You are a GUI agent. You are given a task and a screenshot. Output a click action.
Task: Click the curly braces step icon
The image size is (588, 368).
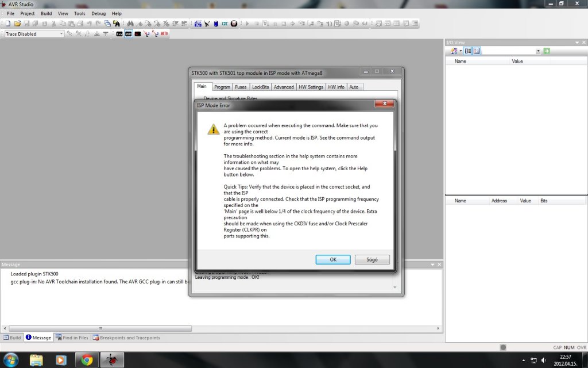[329, 23]
